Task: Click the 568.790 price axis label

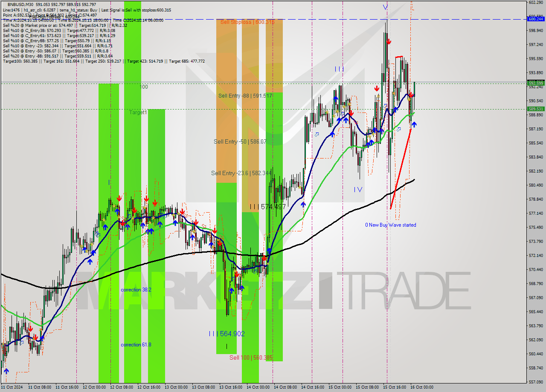Action: tap(536, 284)
